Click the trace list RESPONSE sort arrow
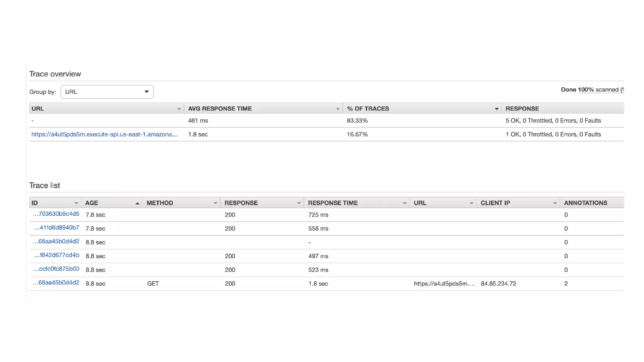This screenshot has height=362, width=644. pos(299,203)
